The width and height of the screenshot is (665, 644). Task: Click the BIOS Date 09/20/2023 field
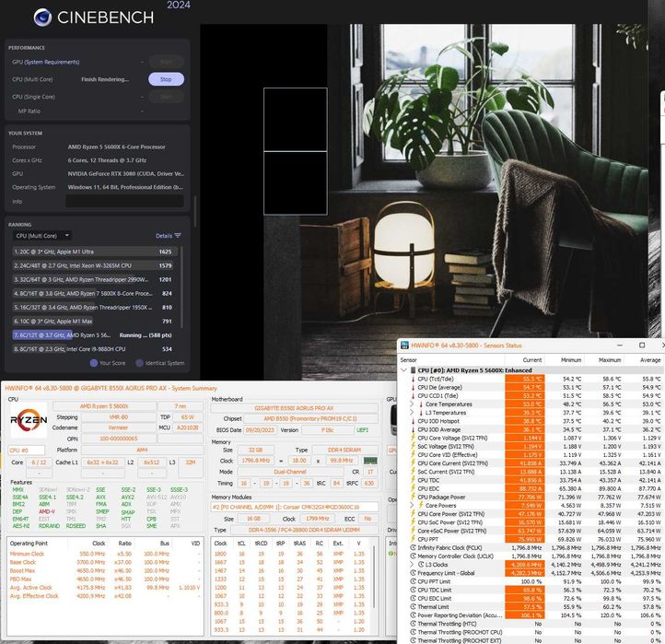click(260, 430)
